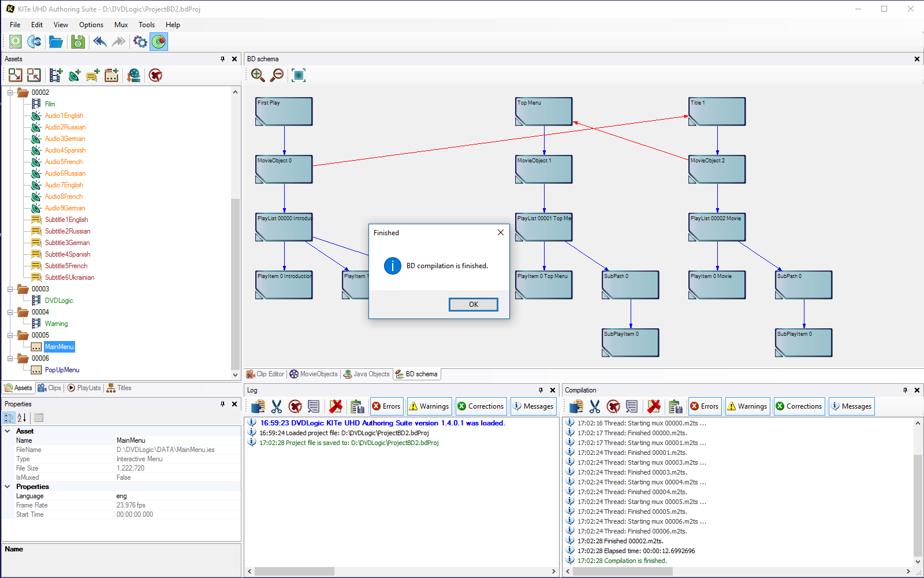Collapse the 00002 folder in Assets tree

(10, 92)
